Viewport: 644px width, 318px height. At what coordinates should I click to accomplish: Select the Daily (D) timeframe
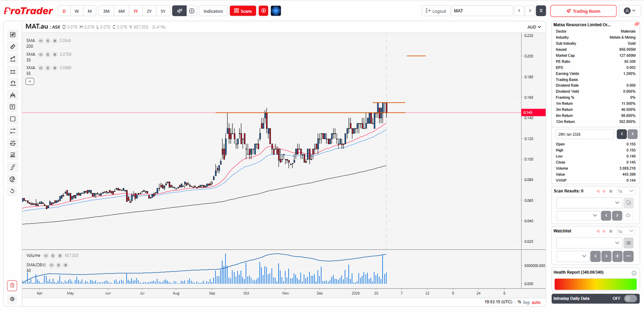[64, 11]
